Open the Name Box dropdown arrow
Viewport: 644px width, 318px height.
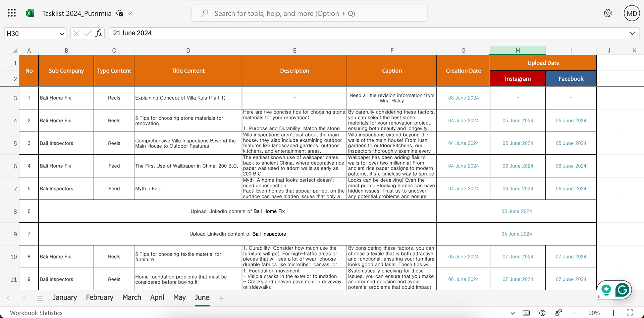click(x=62, y=34)
